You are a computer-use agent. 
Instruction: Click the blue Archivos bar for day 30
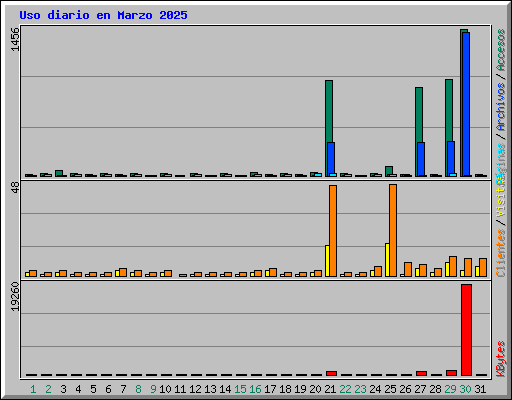click(x=466, y=104)
